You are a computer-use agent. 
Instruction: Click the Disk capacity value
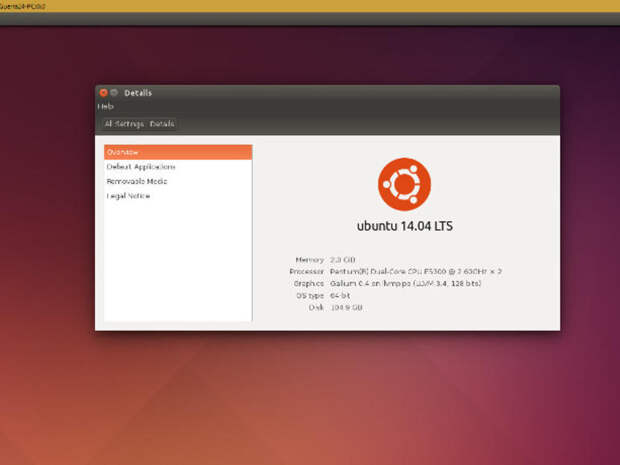click(x=346, y=307)
